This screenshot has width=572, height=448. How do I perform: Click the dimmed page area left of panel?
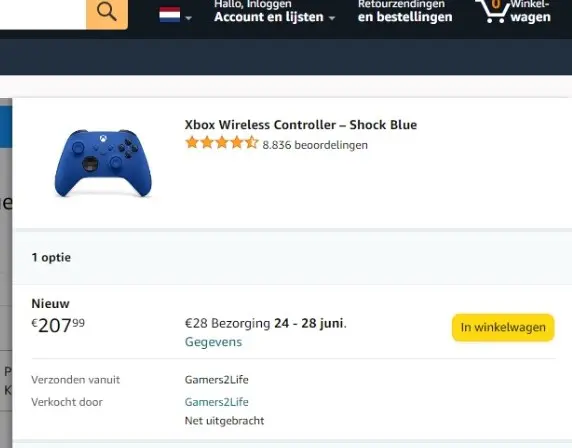pos(6,274)
